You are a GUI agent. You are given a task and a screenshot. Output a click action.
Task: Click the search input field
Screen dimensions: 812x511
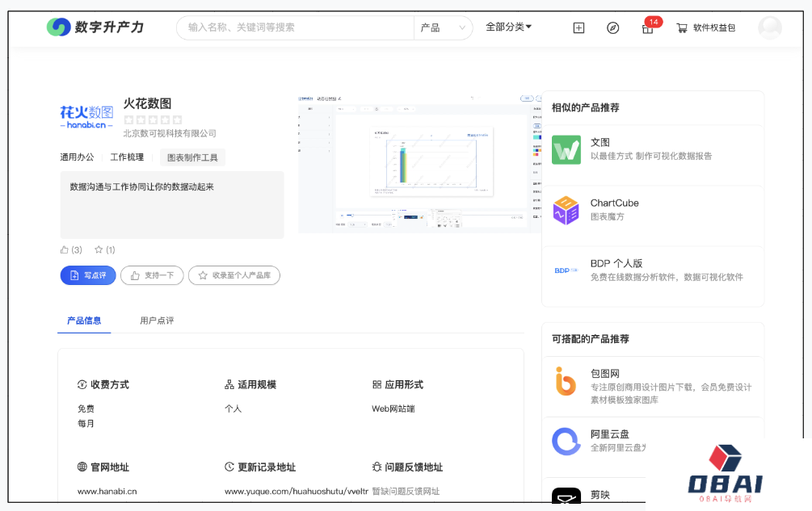295,27
